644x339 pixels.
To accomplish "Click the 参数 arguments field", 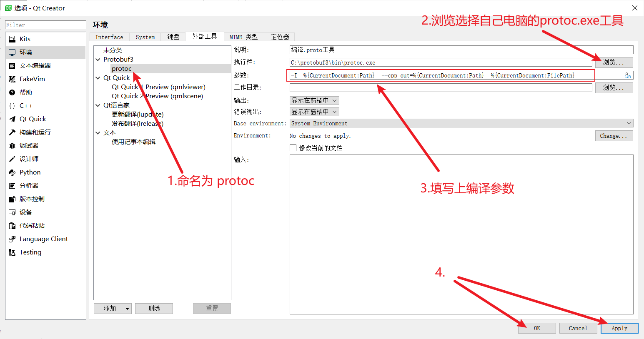I will click(461, 75).
